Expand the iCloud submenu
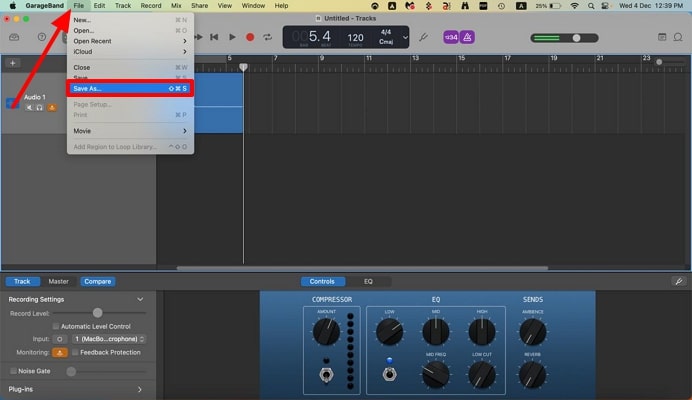The image size is (692, 400). pyautogui.click(x=130, y=52)
